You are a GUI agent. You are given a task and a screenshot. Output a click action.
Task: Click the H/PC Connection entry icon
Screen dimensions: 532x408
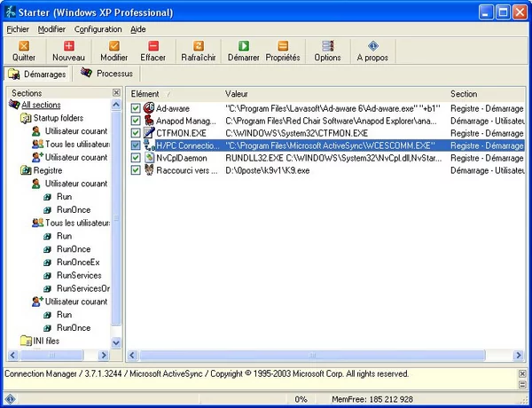tap(149, 145)
